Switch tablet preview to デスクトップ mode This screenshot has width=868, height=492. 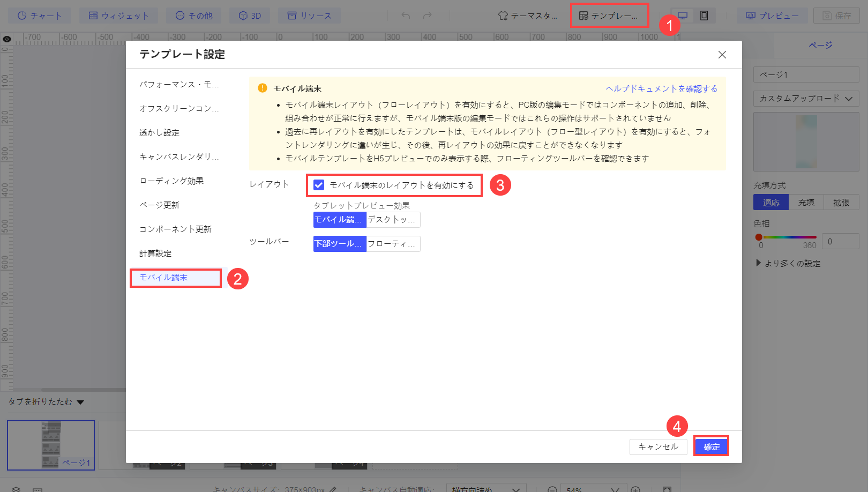click(393, 220)
